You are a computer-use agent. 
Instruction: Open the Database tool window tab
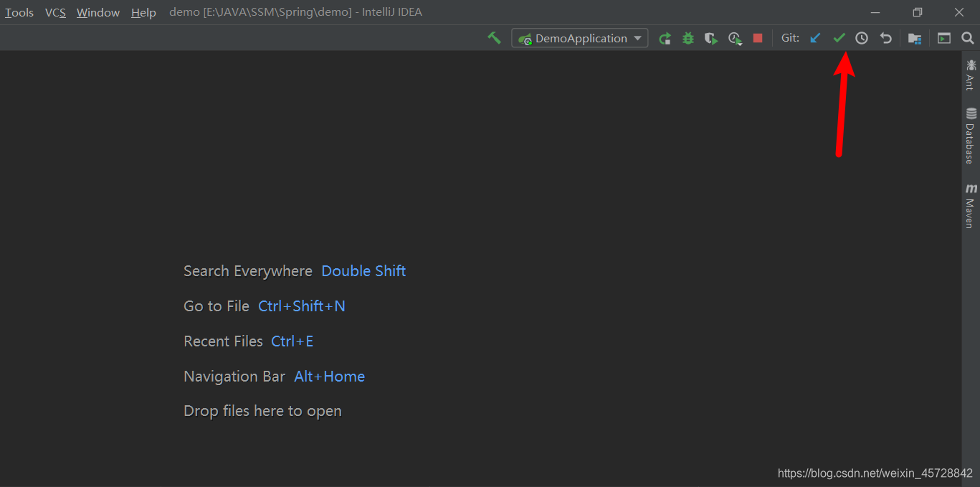pos(971,136)
